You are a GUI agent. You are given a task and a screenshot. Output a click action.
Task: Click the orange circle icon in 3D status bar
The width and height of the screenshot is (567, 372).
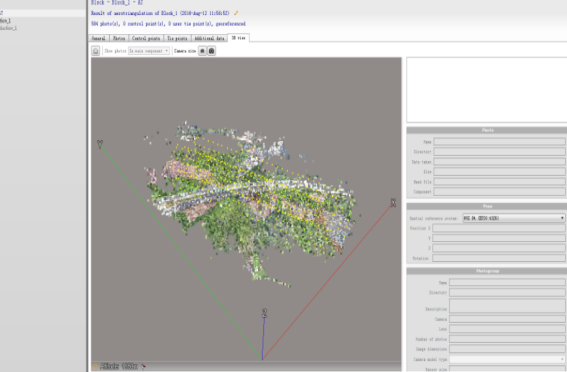pos(95,366)
